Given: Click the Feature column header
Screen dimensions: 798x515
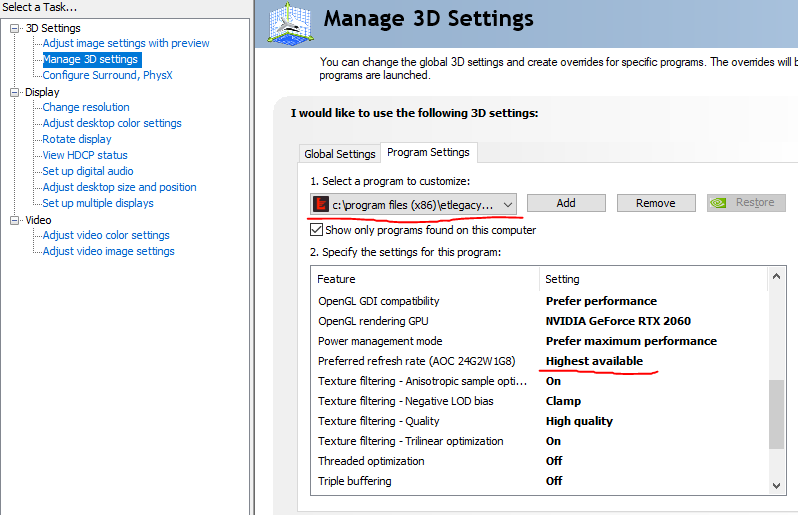Looking at the screenshot, I should click(425, 279).
